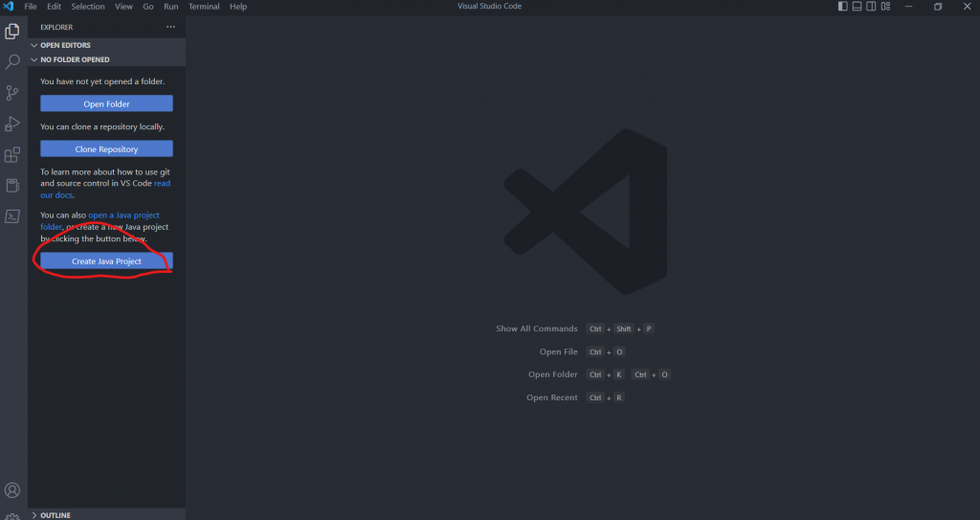The height and width of the screenshot is (520, 980).
Task: Expand the OUTLINE section
Action: (x=106, y=515)
